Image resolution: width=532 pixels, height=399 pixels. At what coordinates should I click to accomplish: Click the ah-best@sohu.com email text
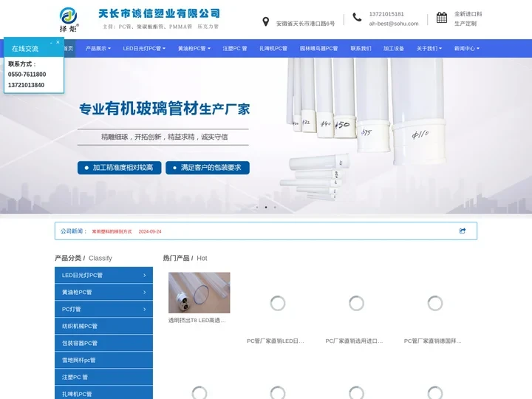point(394,24)
